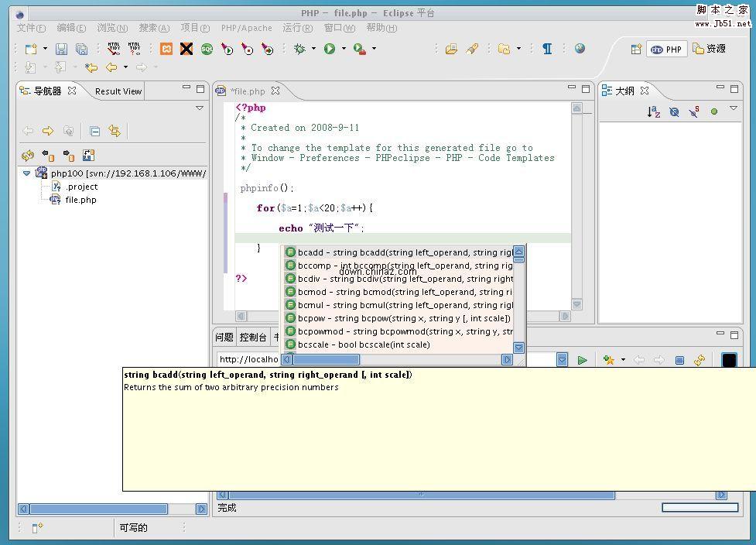Open the External Tools dropdown arrow
Image resolution: width=756 pixels, height=545 pixels.
[x=375, y=49]
